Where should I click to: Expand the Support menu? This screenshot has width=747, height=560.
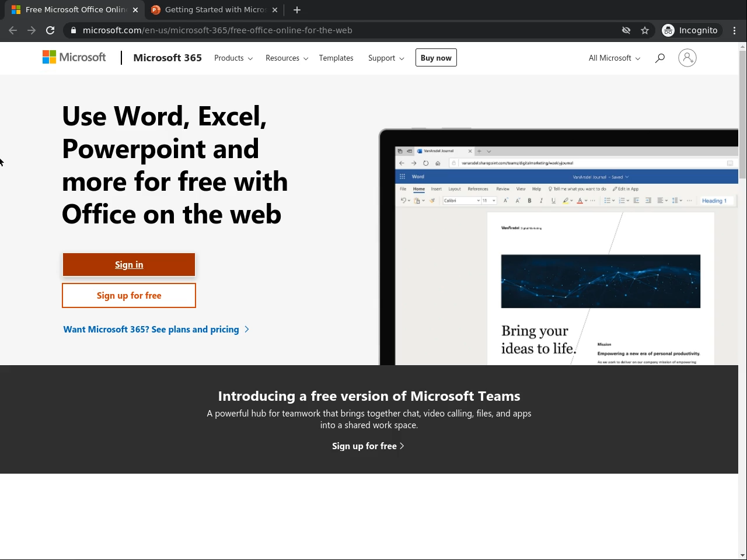[386, 58]
